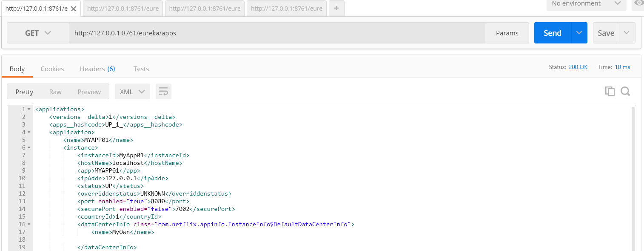Select the Body response tab
The image size is (644, 251).
pyautogui.click(x=17, y=69)
